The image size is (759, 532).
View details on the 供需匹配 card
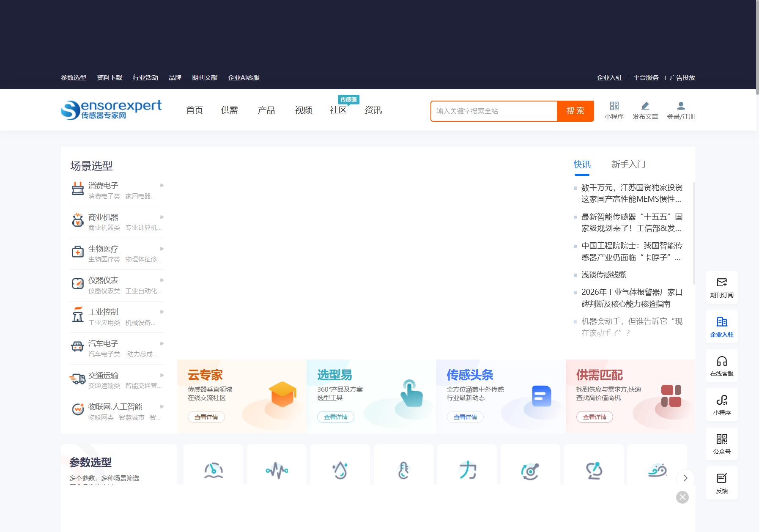[595, 417]
